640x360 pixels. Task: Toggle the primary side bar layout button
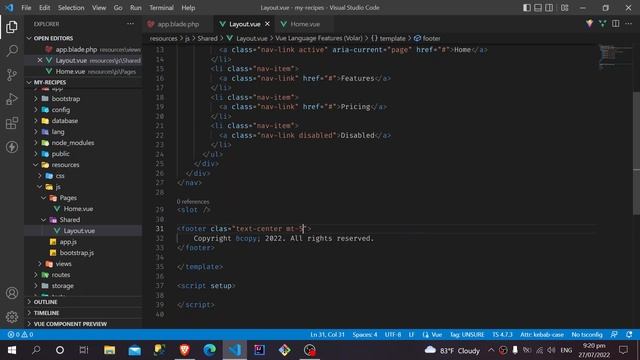coord(527,7)
